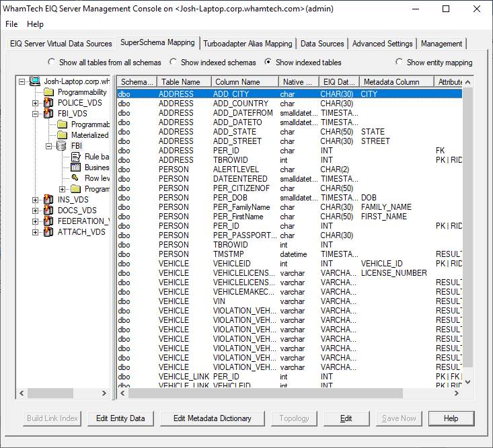Click the Build Link Index button

tap(52, 418)
